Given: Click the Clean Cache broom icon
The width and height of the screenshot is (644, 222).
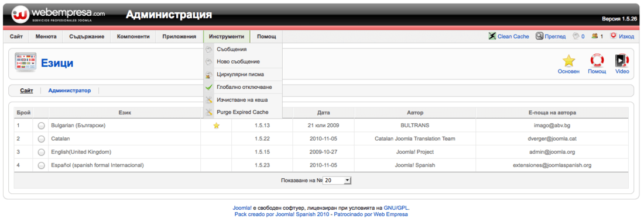Looking at the screenshot, I should click(492, 36).
